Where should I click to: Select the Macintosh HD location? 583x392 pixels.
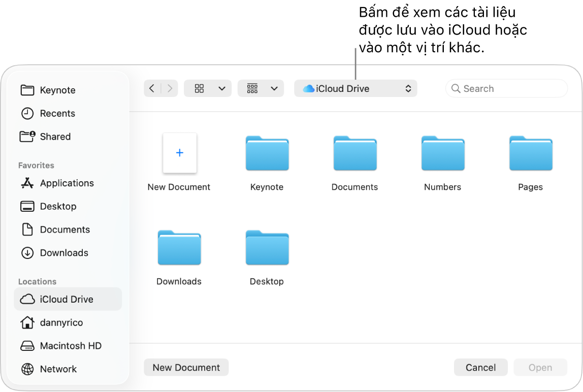70,346
